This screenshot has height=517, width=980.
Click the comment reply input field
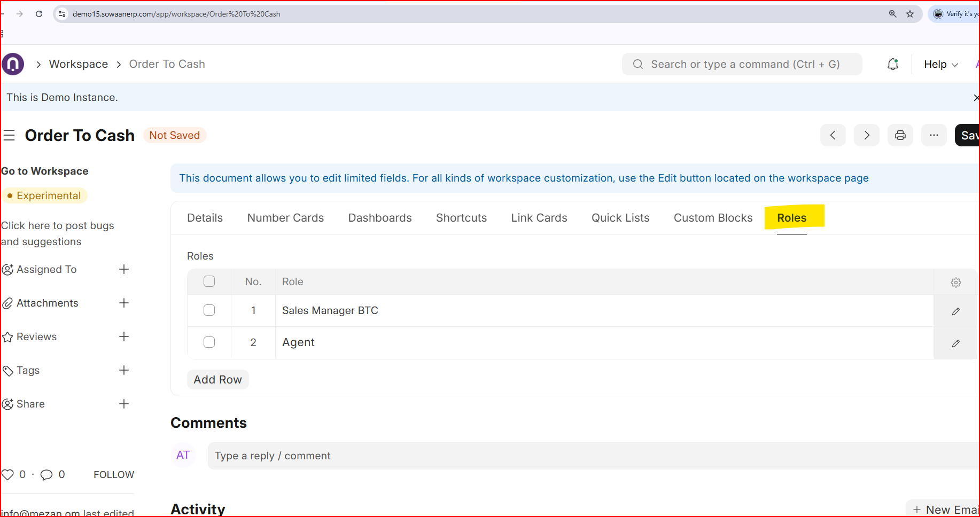(588, 456)
